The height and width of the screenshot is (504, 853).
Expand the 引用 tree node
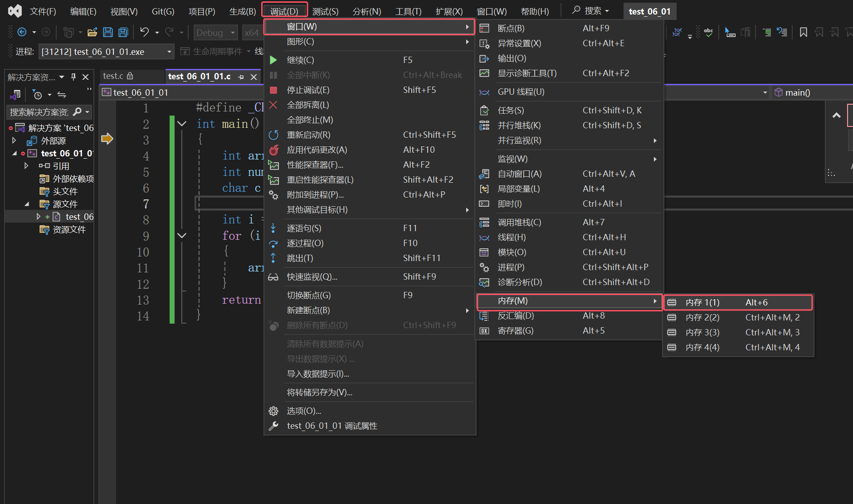coord(26,166)
